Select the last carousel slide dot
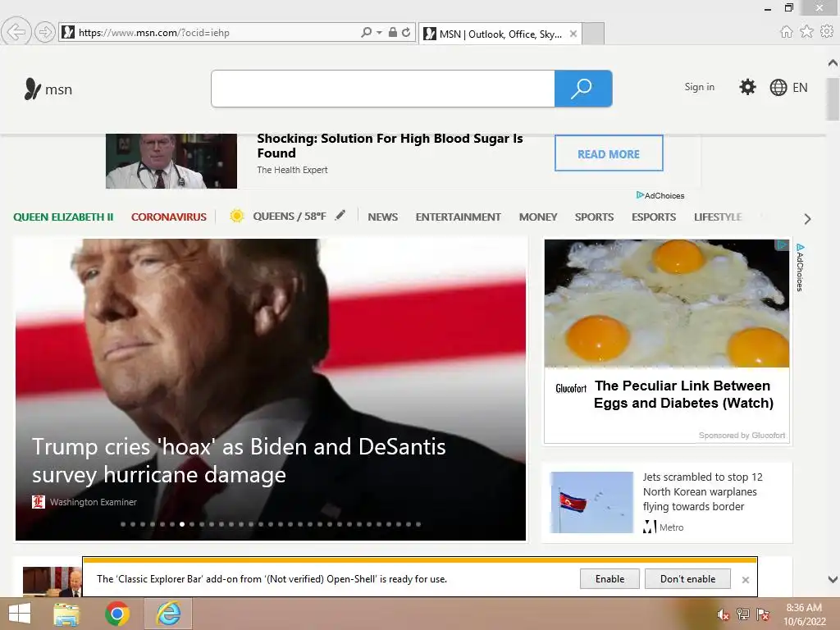This screenshot has height=630, width=840. point(418,524)
